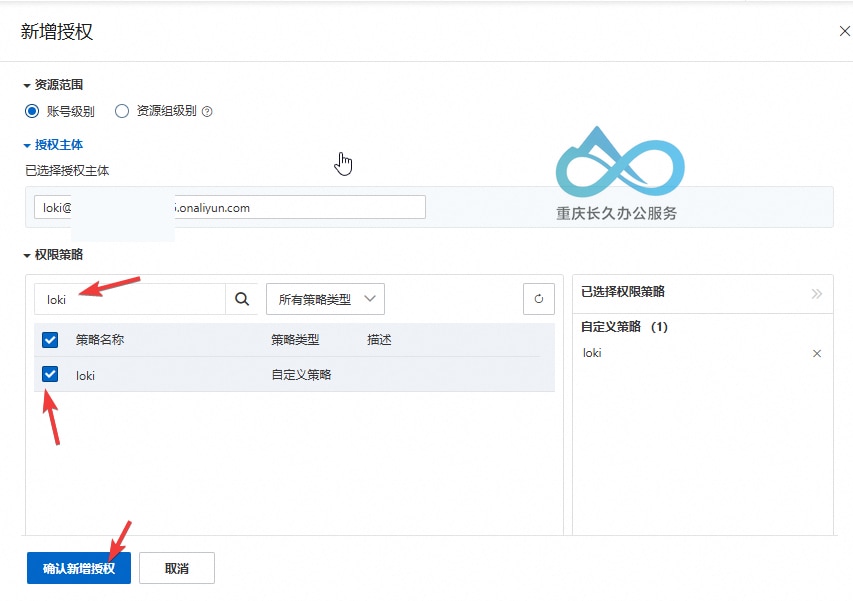
Task: Collapse the 授权主体 section
Action: (53, 145)
